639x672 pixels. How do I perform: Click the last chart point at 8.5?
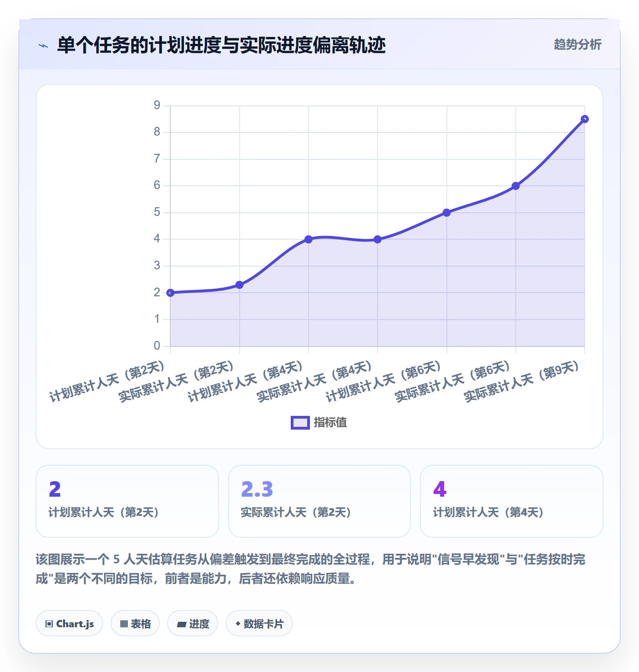[585, 119]
